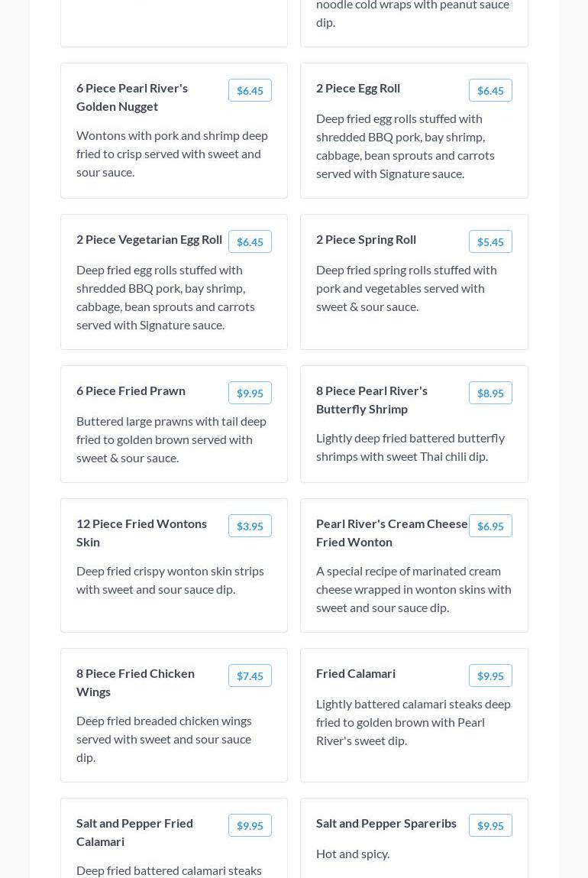Click the $9.95 price for 6 Piece Fried Prawn
This screenshot has width=588, height=878.
pyautogui.click(x=250, y=393)
